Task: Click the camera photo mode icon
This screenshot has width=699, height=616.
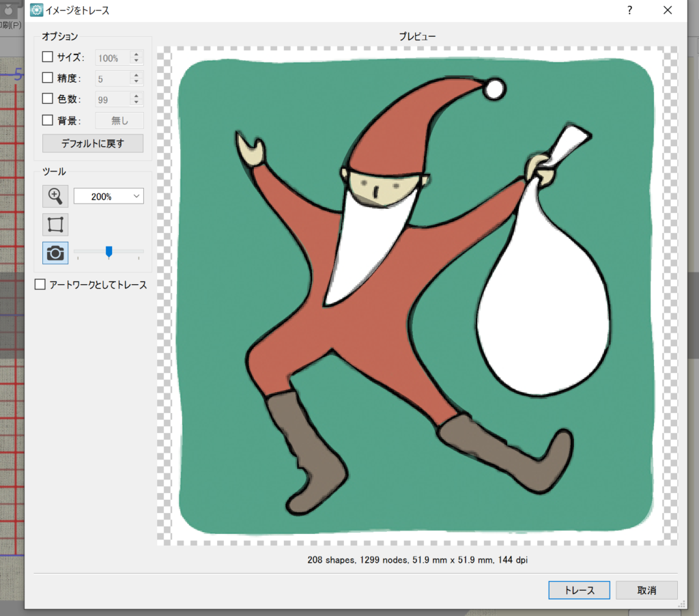Action: pos(55,253)
